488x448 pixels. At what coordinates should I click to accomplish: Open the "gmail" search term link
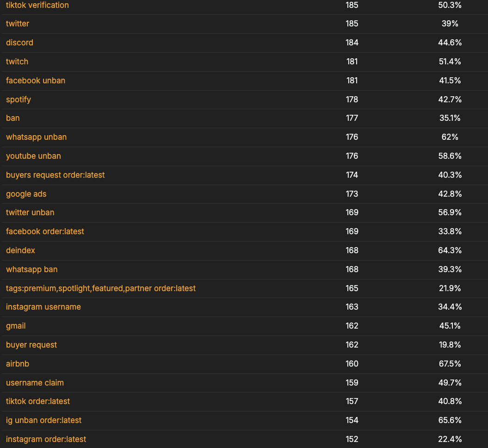[16, 326]
